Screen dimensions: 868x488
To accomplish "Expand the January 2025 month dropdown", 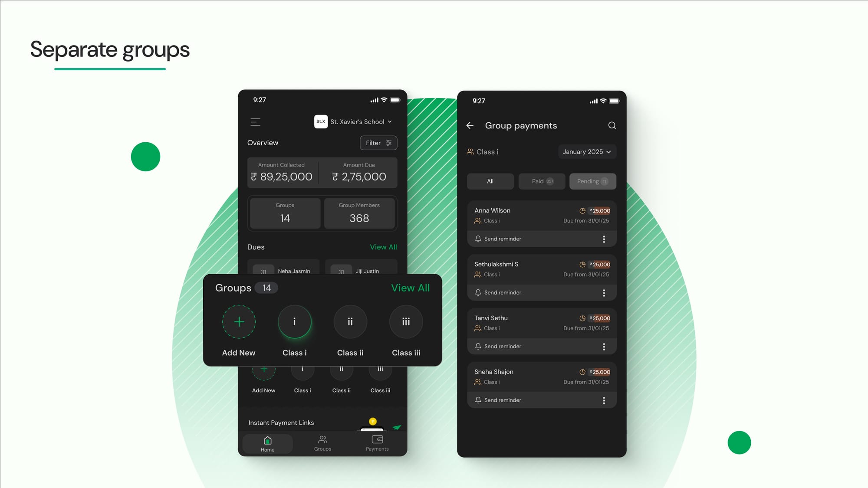I will point(587,151).
